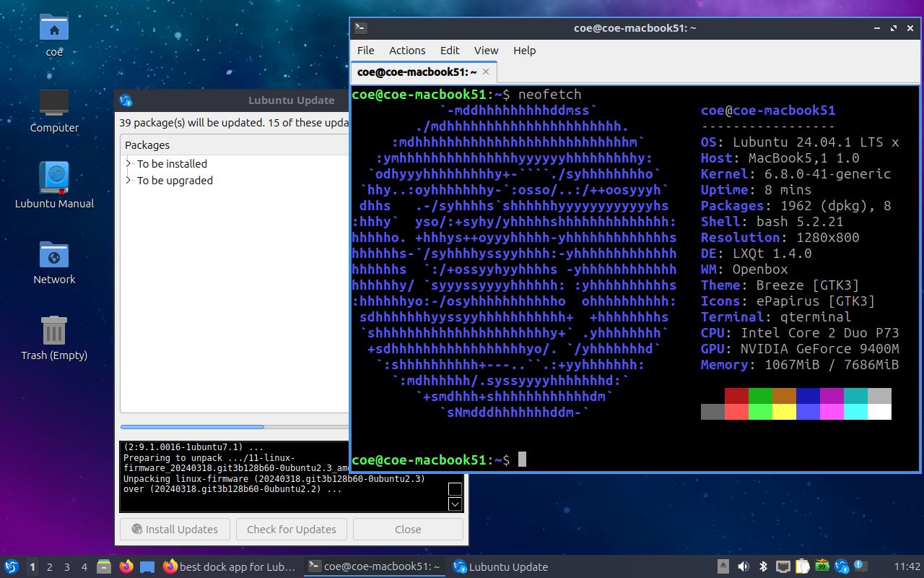
Task: Close the Lubuntu Update window via Close button
Action: [407, 529]
